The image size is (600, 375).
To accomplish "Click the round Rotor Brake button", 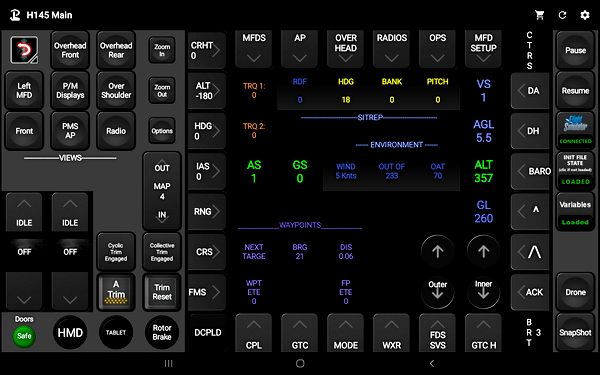I will 162,333.
